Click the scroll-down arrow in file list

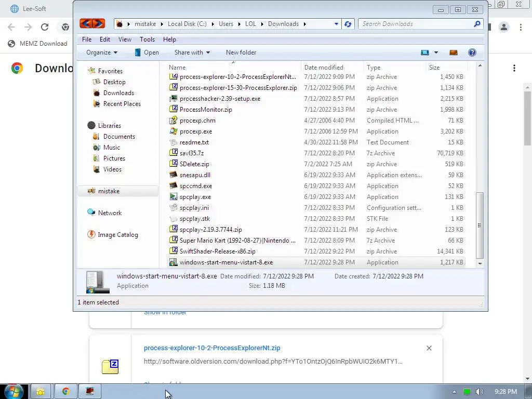[480, 263]
